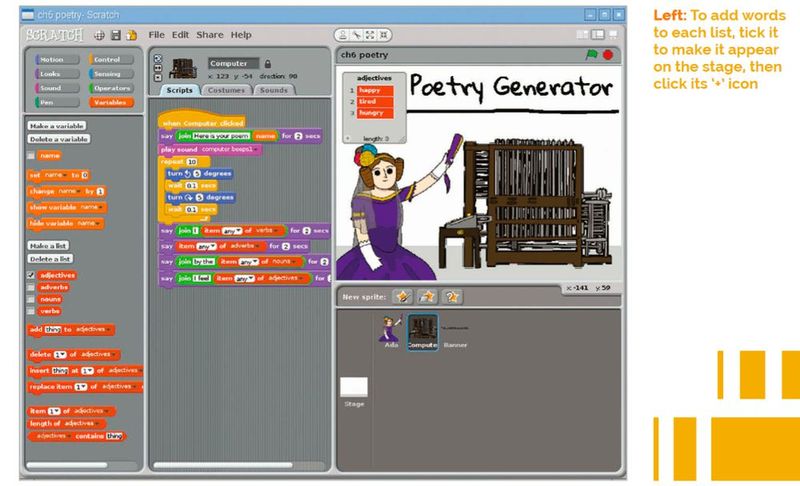The width and height of the screenshot is (800, 486).
Task: Select the delete scissors tool
Action: [357, 35]
